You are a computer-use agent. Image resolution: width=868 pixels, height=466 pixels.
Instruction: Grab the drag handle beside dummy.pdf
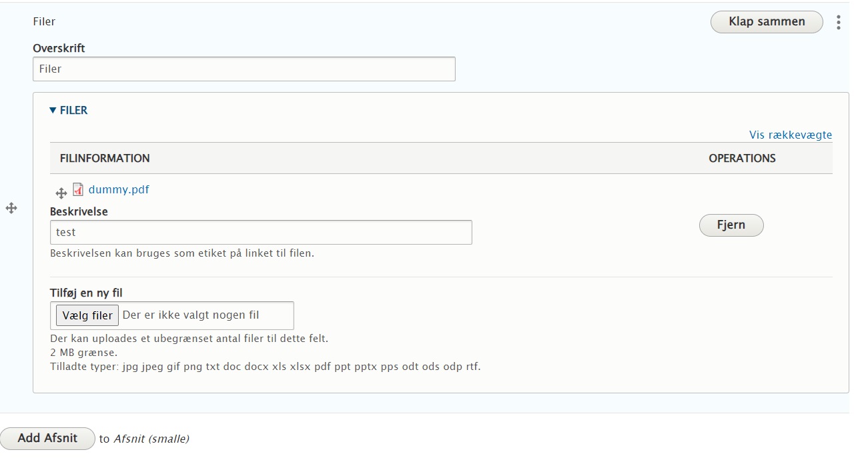[x=61, y=193]
